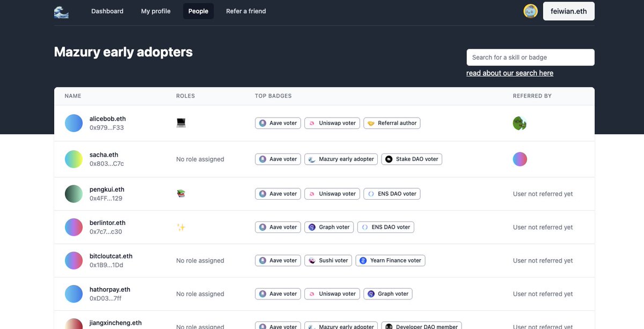Click berlintor.eth's avatar circle
Image resolution: width=644 pixels, height=329 pixels.
(74, 227)
